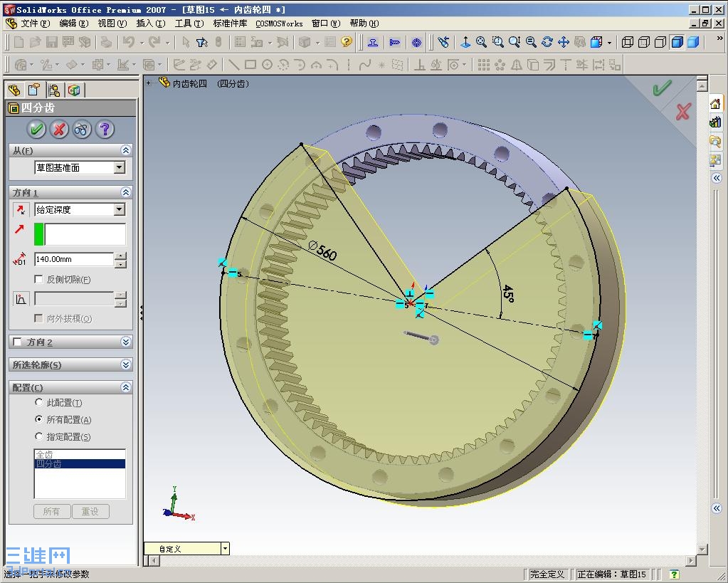Expand the 所选轮廓 section

tap(126, 364)
